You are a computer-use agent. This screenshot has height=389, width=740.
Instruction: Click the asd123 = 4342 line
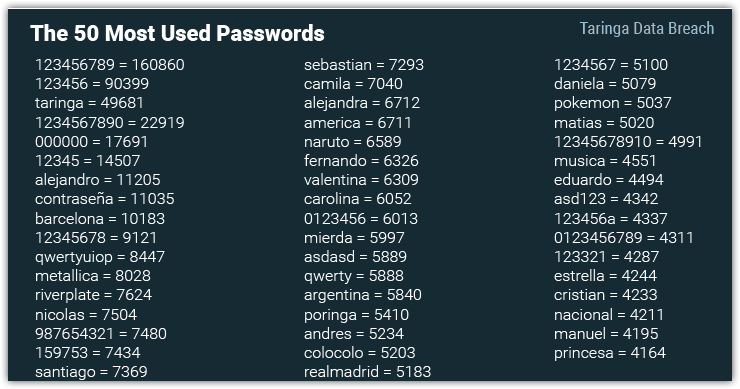606,199
